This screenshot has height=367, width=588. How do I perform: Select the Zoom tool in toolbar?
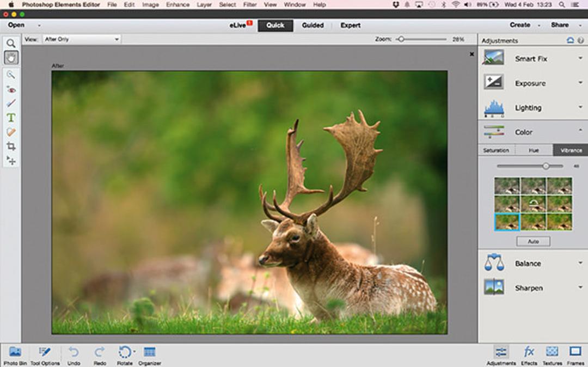11,43
